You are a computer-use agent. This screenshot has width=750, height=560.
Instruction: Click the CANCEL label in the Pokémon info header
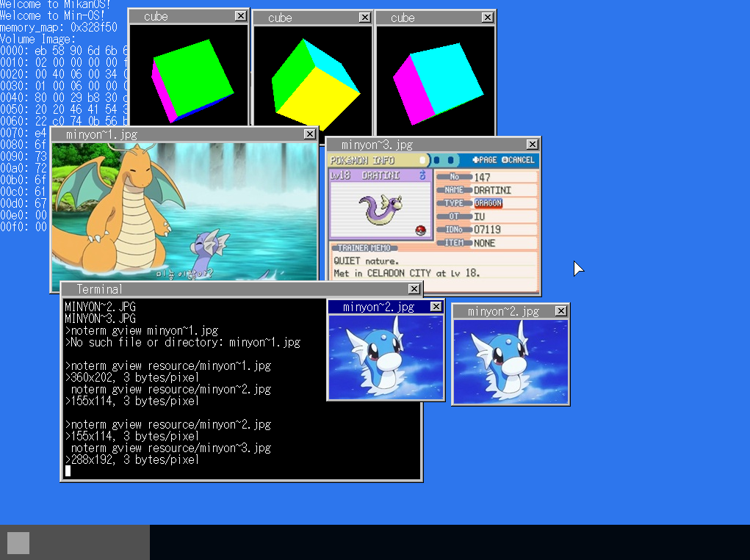(x=520, y=160)
